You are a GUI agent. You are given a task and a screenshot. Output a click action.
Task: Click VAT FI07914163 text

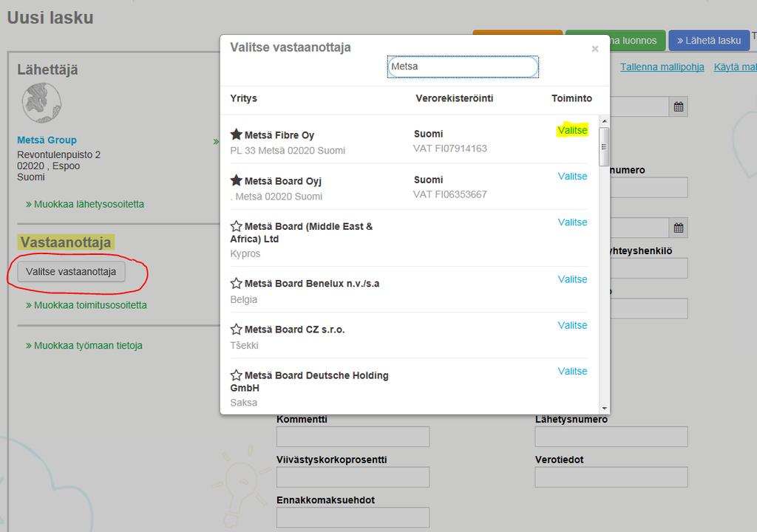tap(450, 149)
